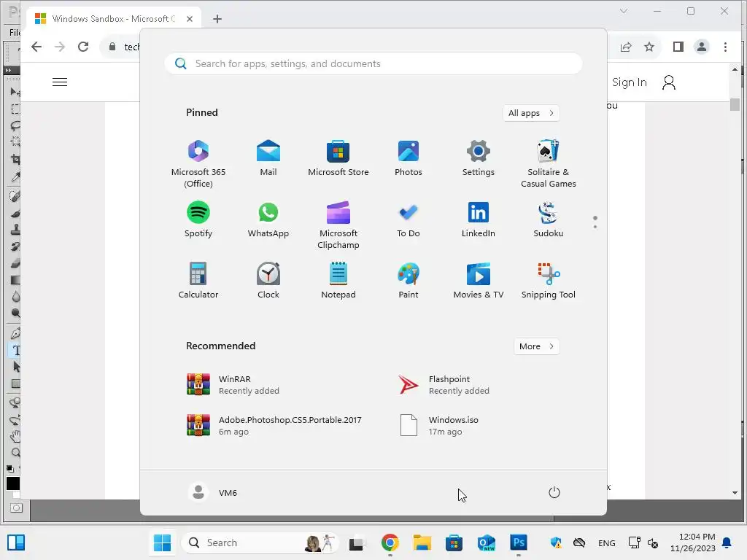Image resolution: width=747 pixels, height=560 pixels.
Task: Launch Paint app
Action: pyautogui.click(x=409, y=281)
